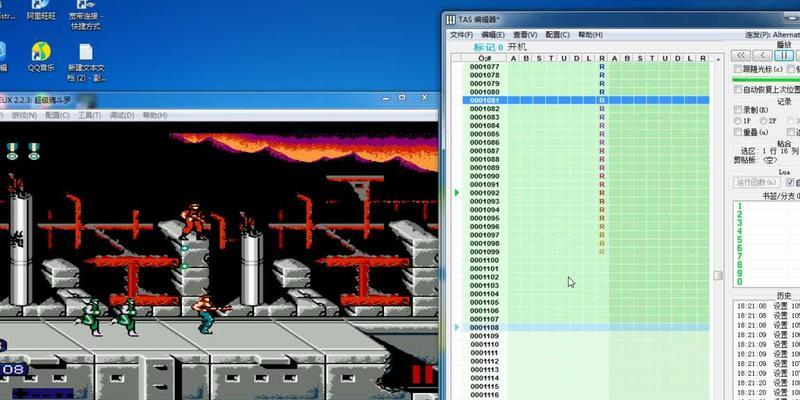Enable 录制 (R) recording checkbox
This screenshot has height=400, width=800.
coord(737,110)
